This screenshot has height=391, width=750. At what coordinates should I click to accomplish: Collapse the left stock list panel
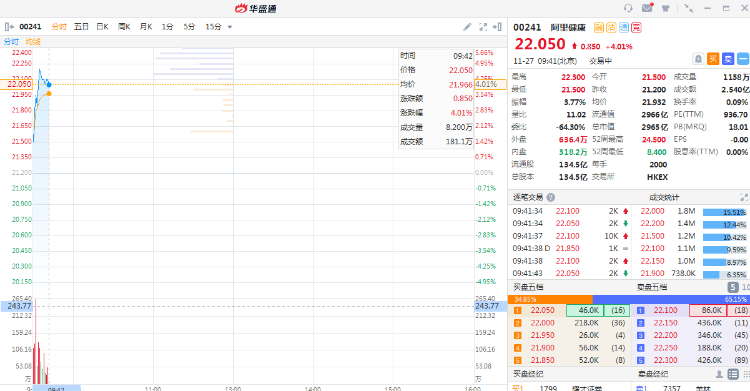(x=9, y=27)
